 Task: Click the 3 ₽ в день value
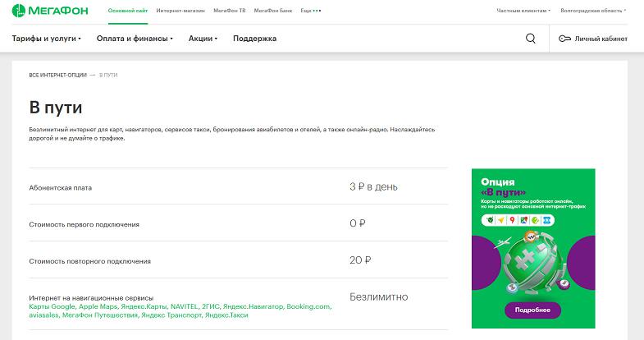(x=373, y=186)
